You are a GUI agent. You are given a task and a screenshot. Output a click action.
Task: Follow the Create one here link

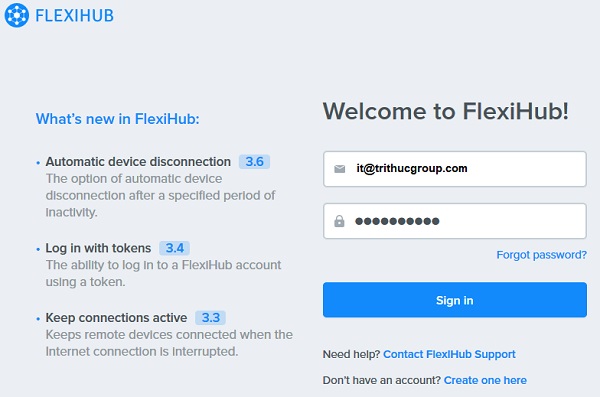click(485, 380)
